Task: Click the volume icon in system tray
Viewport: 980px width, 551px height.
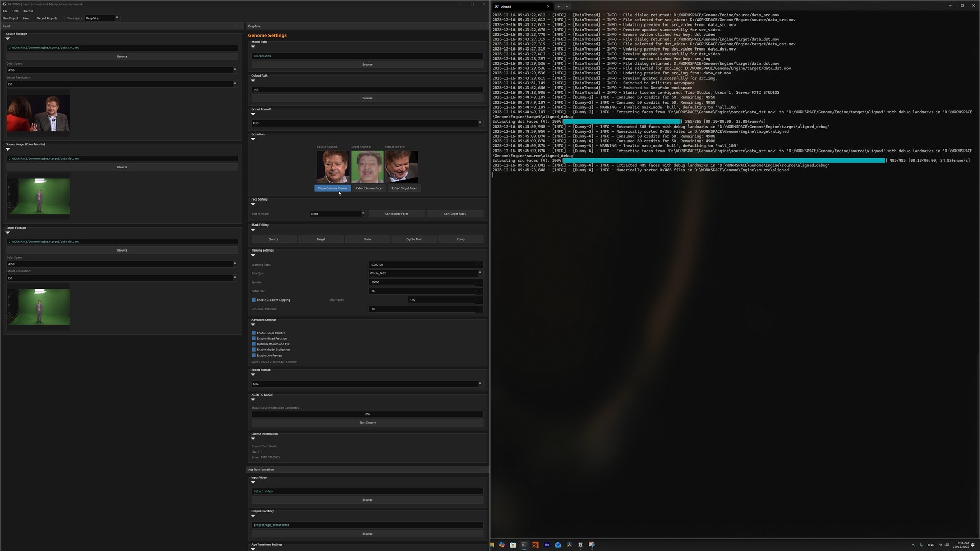Action: coord(947,545)
